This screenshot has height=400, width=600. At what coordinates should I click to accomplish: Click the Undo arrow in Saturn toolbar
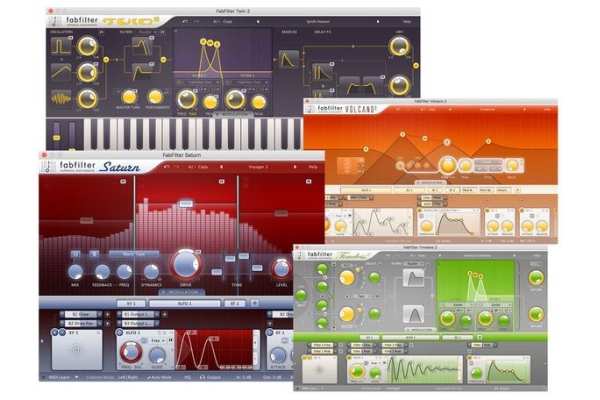click(166, 167)
